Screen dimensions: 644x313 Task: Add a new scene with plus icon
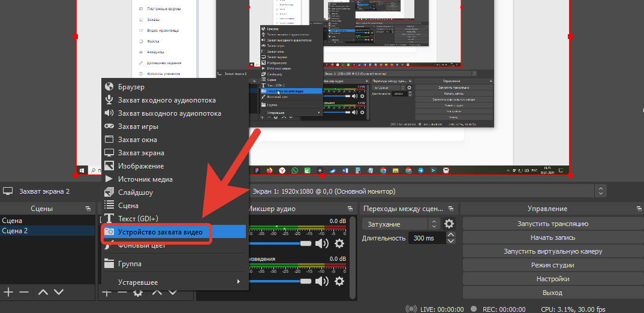point(8,292)
